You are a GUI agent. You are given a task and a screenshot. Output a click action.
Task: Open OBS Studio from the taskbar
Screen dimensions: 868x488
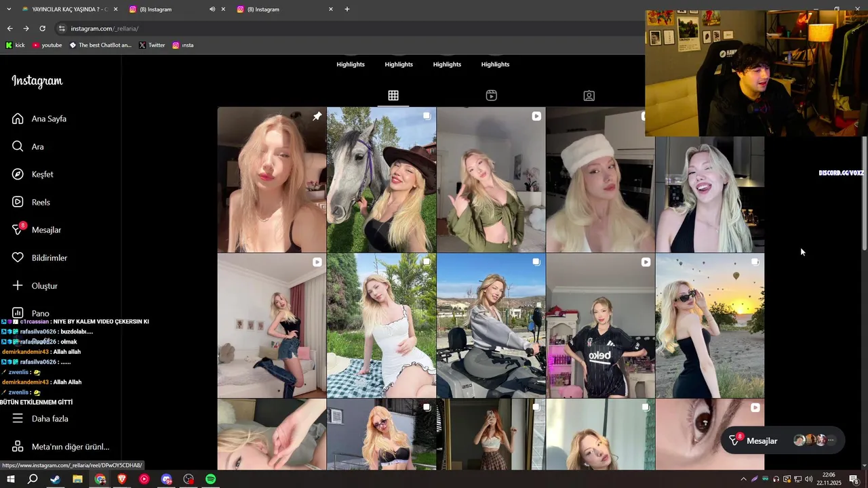point(189,479)
